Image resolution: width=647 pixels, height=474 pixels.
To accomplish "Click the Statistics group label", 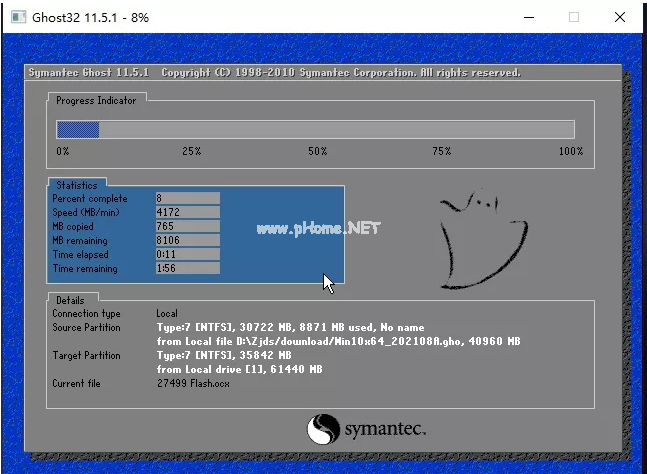I will point(77,185).
